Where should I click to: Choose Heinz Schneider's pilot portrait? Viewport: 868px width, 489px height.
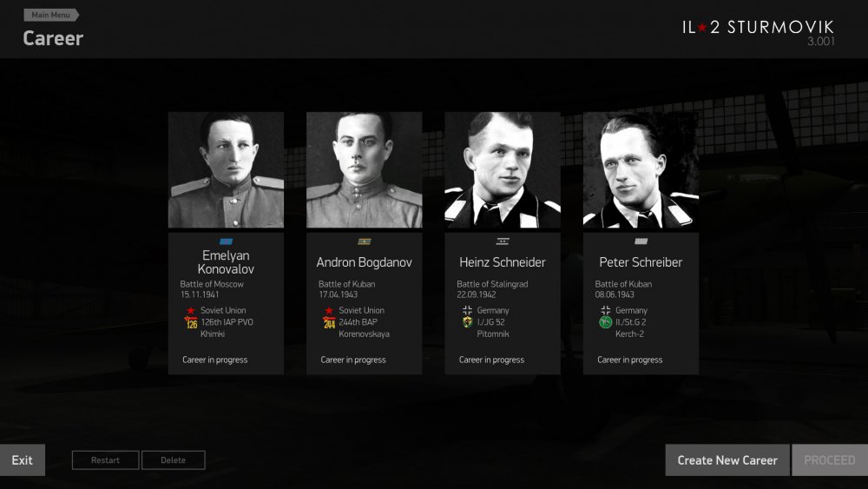click(x=503, y=170)
